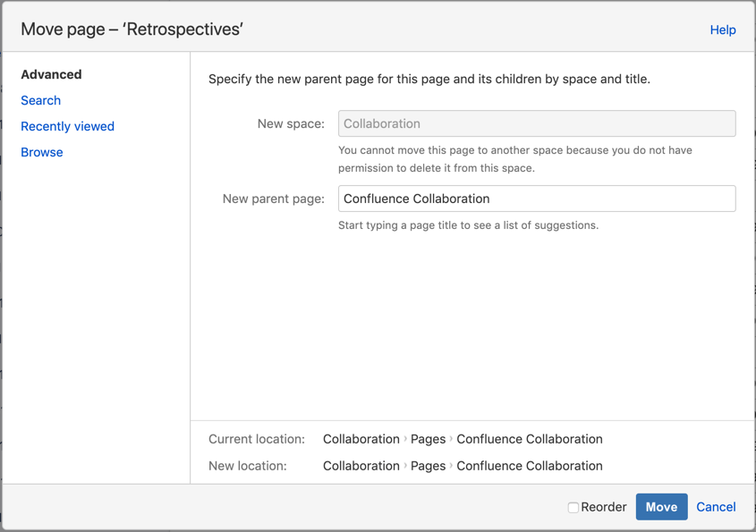The image size is (756, 532).
Task: Open the Recently viewed tab
Action: point(67,126)
